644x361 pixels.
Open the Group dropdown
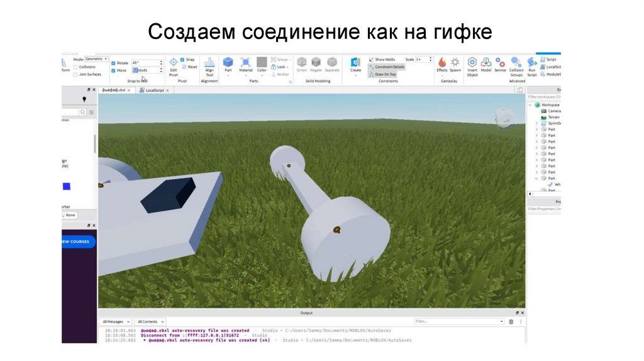pos(281,60)
